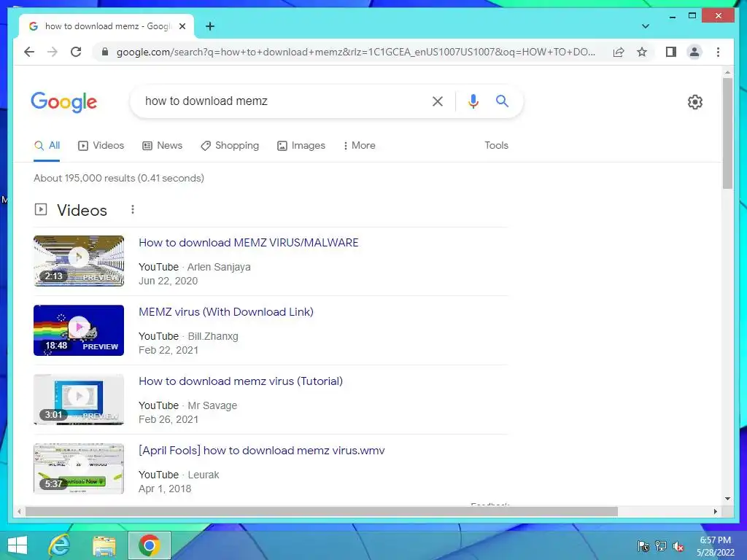Bookmark this page with the star
The image size is (747, 560).
click(642, 52)
